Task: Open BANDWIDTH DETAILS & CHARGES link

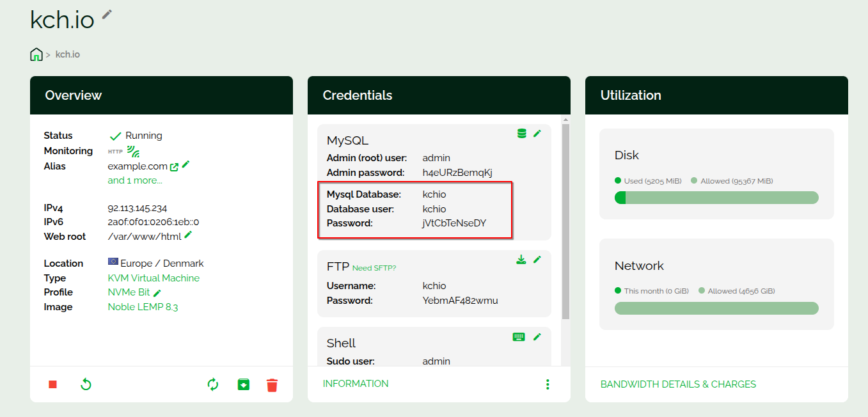Action: click(678, 384)
